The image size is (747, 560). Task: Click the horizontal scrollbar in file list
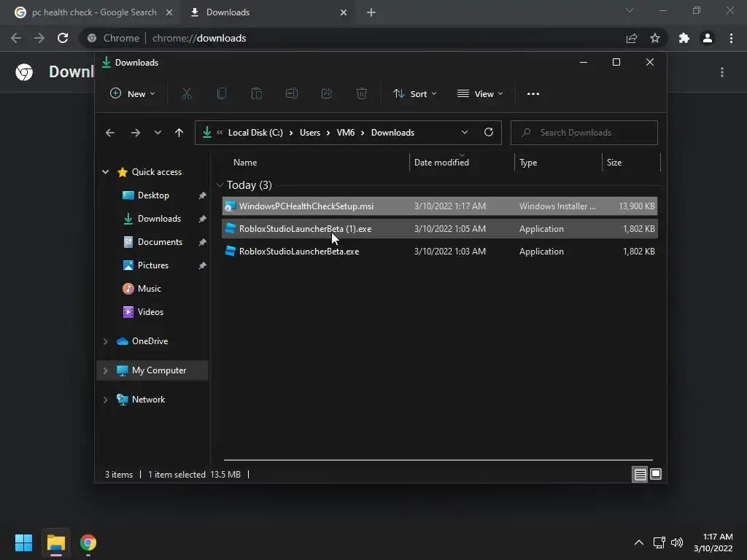[x=438, y=460]
